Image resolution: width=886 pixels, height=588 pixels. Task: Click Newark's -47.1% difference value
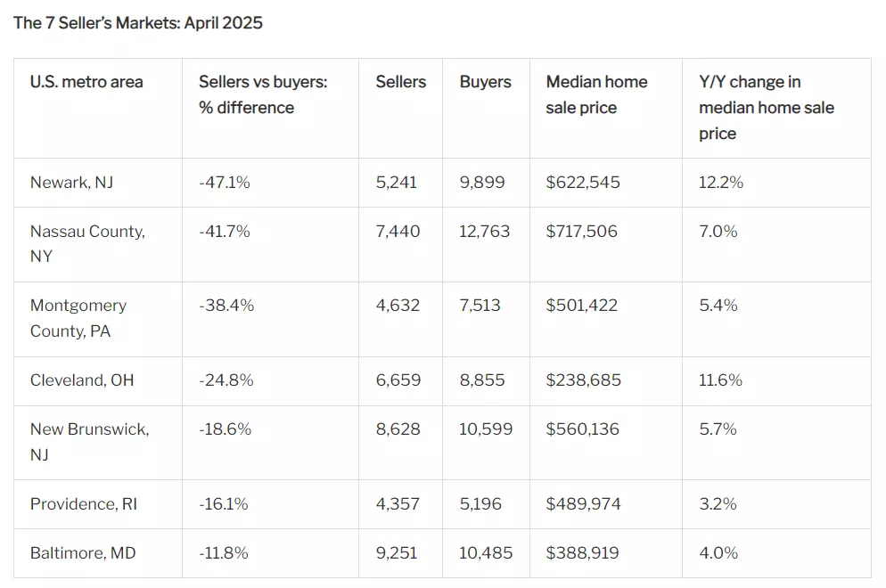[x=225, y=183]
